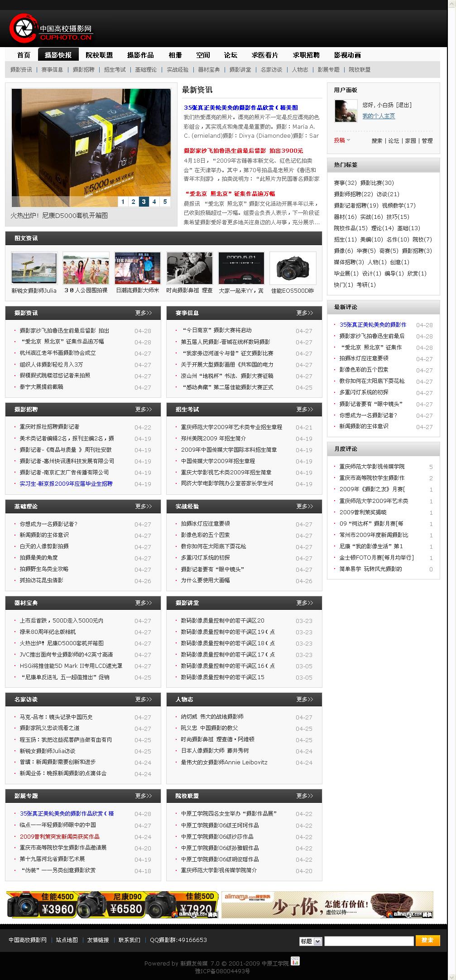This screenshot has width=456, height=980.
Task: Open the 院校联盟 main menu item
Action: pos(99,55)
